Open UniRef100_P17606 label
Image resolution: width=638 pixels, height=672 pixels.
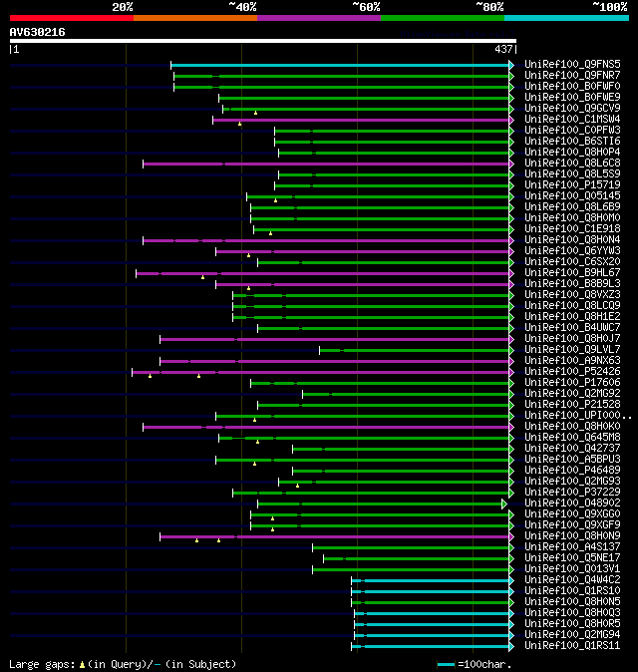[x=572, y=382]
